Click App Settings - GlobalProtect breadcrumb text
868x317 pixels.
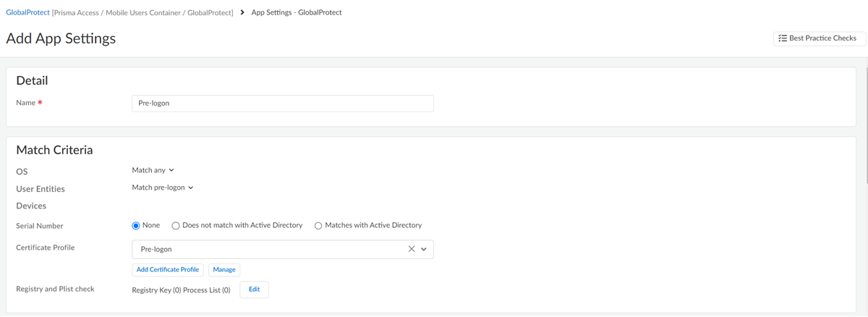[297, 12]
